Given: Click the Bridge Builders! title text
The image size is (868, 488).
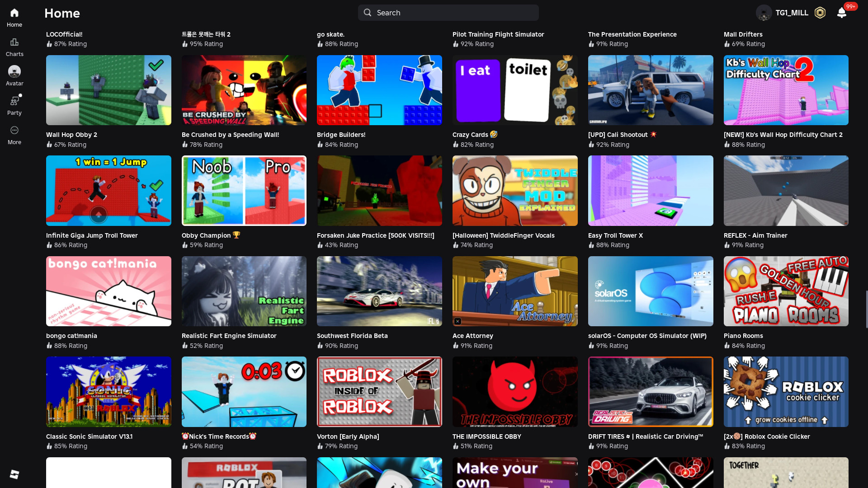Looking at the screenshot, I should [341, 135].
